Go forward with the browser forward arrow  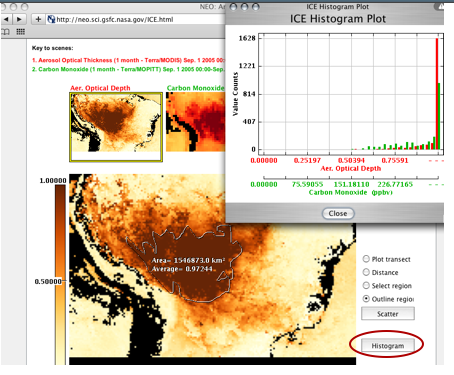pyautogui.click(x=19, y=19)
